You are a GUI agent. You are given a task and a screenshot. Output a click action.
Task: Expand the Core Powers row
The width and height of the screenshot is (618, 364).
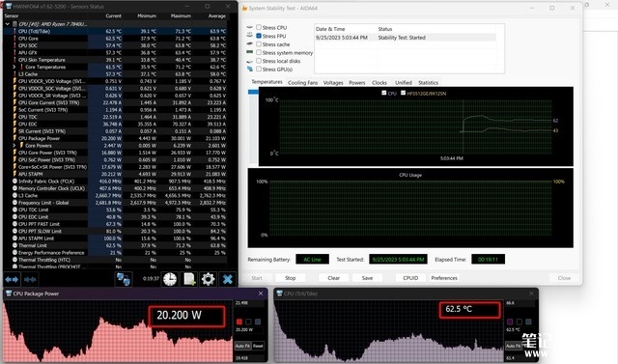(x=14, y=146)
